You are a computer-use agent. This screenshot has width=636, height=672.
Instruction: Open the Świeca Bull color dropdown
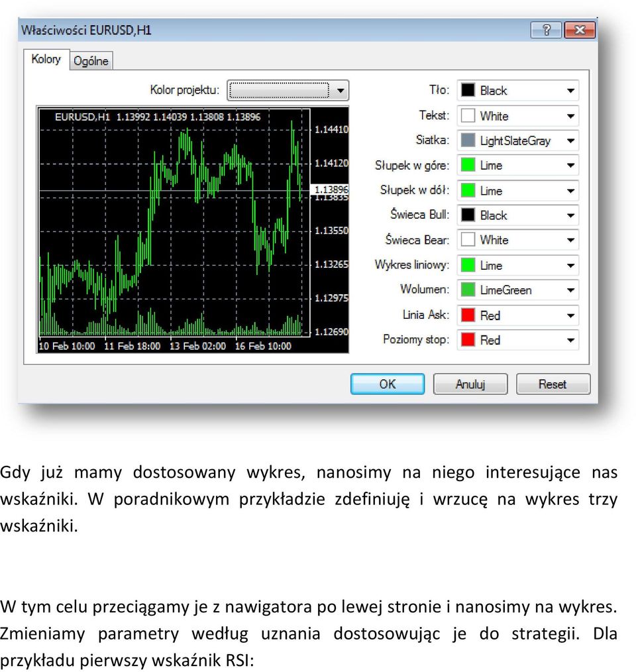(517, 215)
